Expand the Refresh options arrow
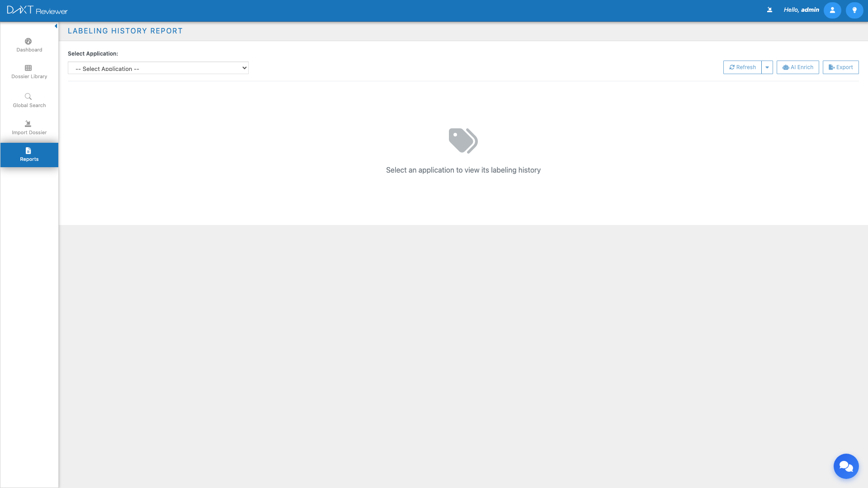 [767, 67]
